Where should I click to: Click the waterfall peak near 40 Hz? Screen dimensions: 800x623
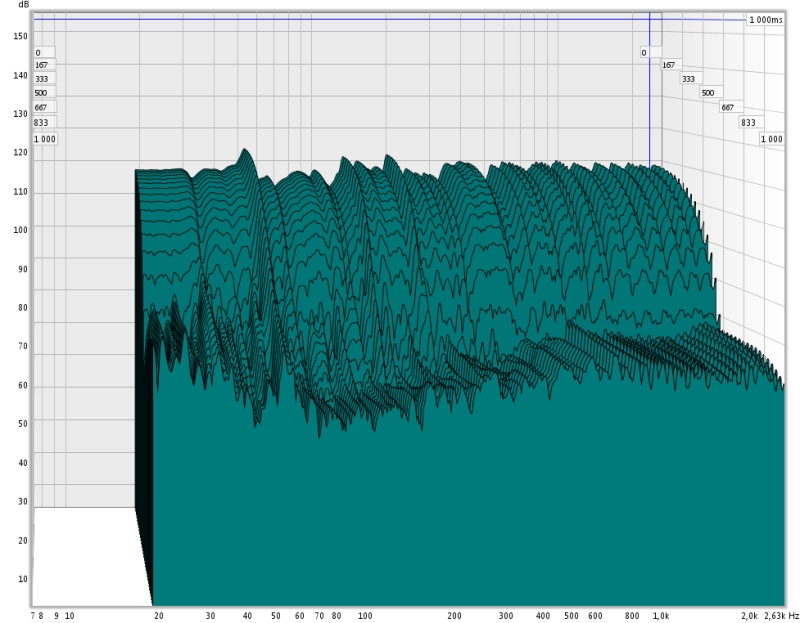(243, 153)
